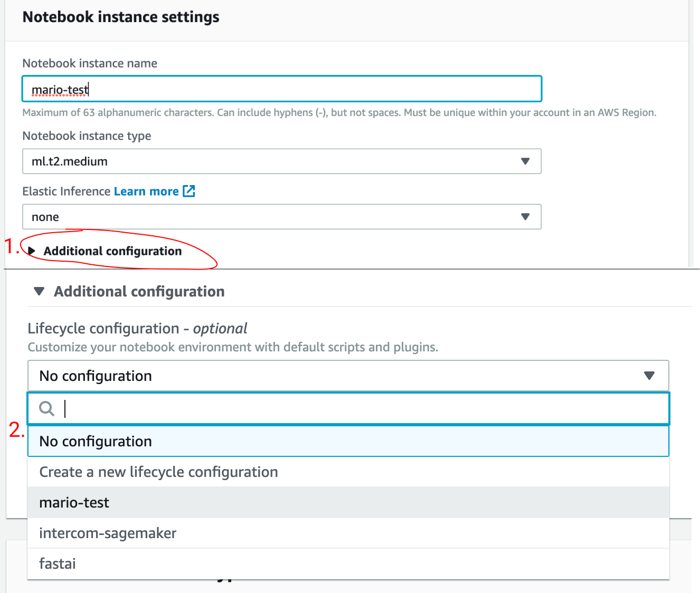700x593 pixels.
Task: Select the No configuration list option
Action: [x=96, y=442]
